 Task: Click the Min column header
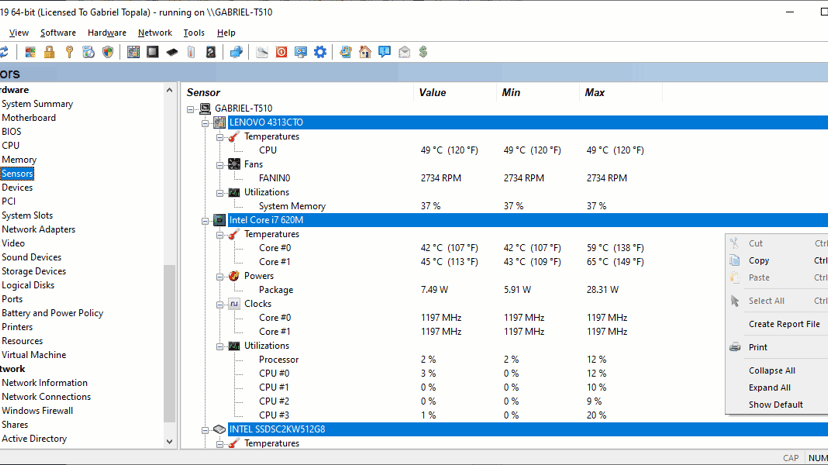[x=538, y=92]
